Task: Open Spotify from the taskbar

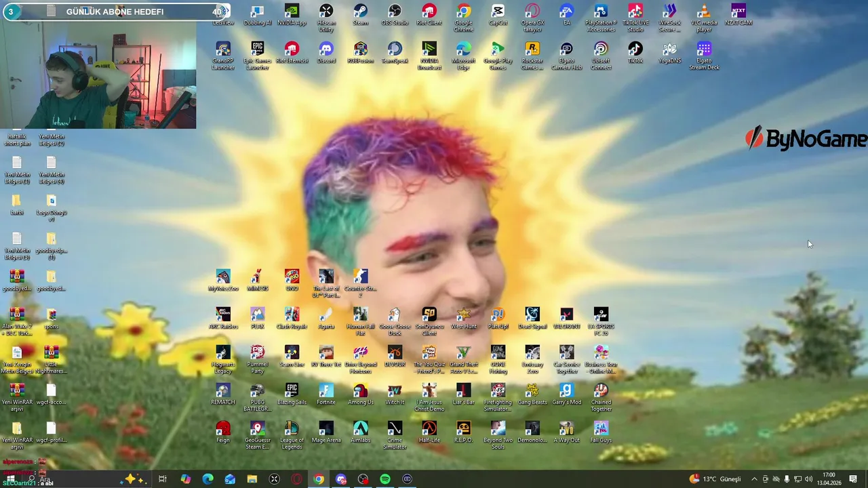Action: click(x=384, y=479)
